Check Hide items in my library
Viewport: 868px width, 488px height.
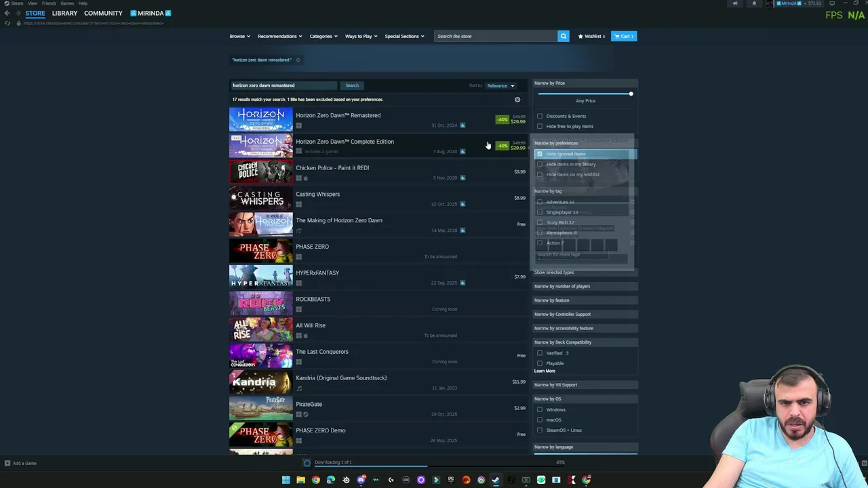coord(540,164)
